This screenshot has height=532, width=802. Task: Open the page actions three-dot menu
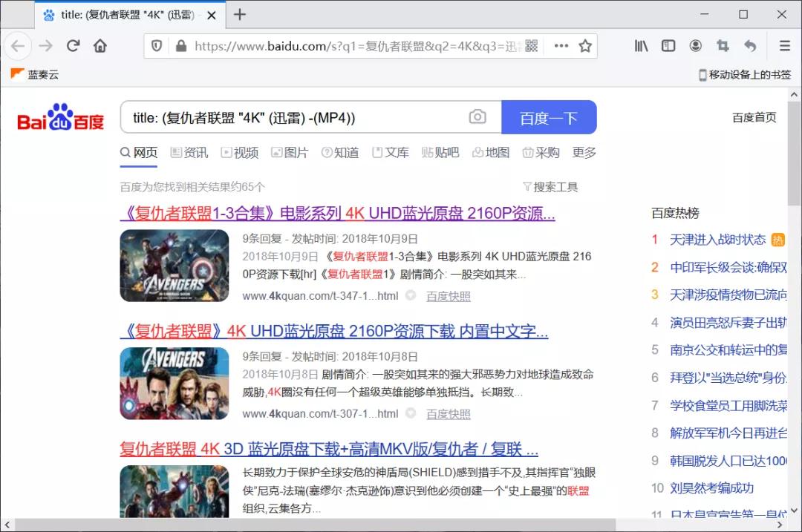(561, 46)
